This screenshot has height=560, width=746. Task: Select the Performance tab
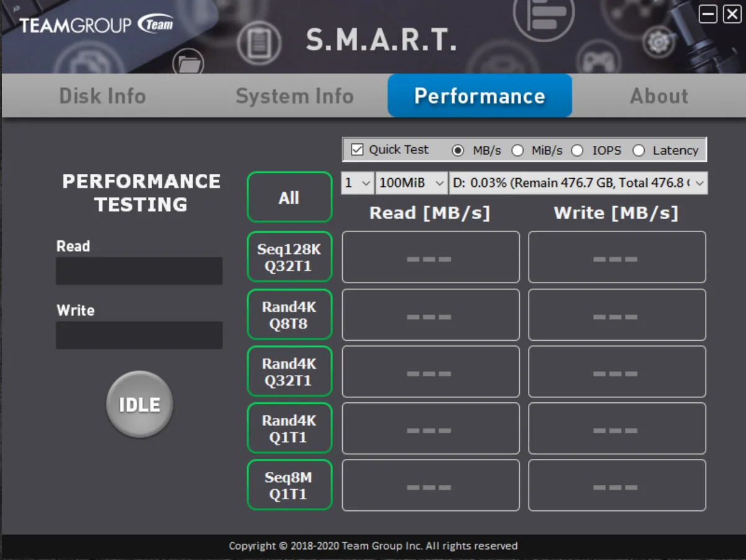pyautogui.click(x=480, y=96)
